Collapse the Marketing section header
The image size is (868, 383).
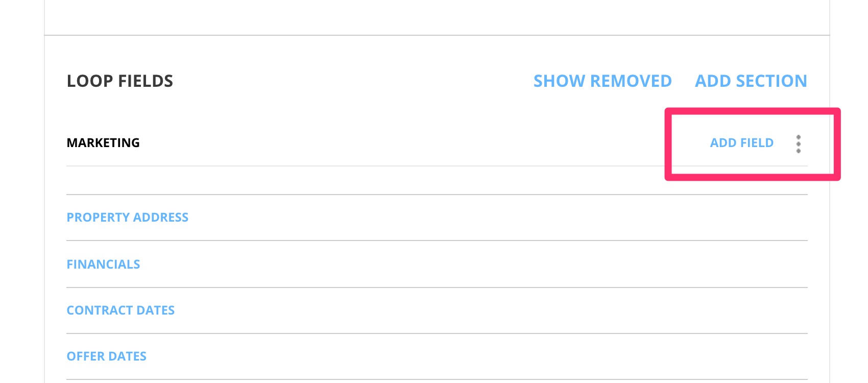(x=103, y=143)
